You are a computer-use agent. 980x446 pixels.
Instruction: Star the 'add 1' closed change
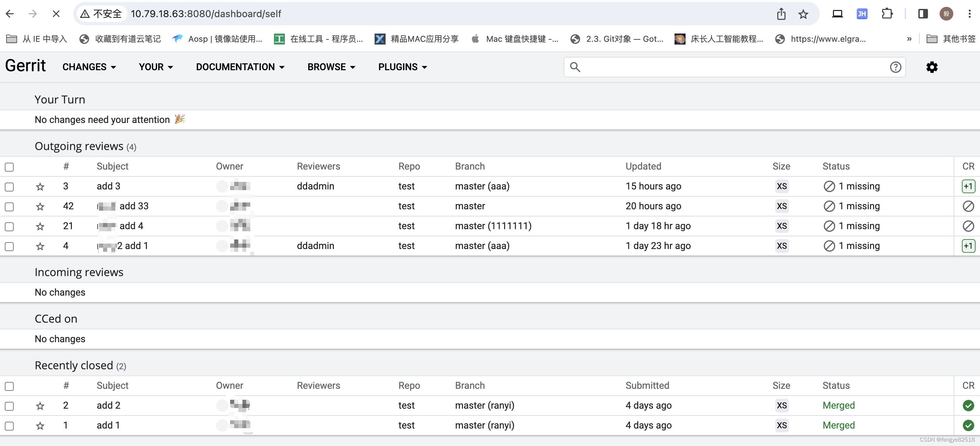click(x=40, y=425)
